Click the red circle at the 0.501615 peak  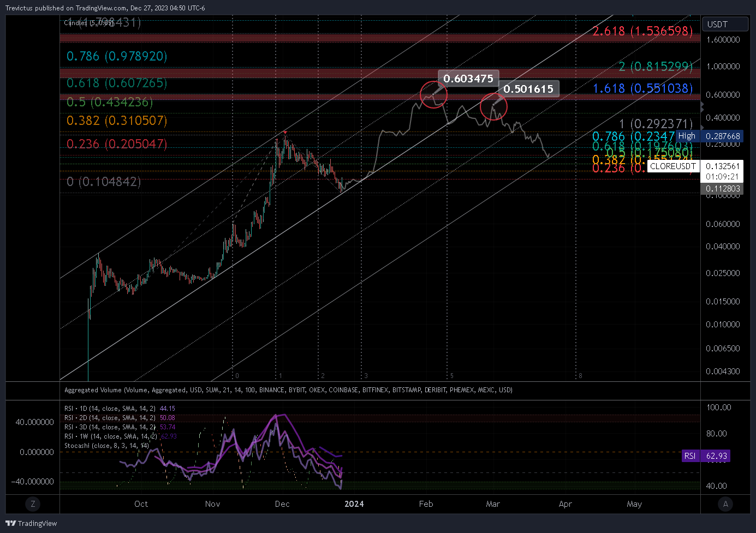click(494, 107)
